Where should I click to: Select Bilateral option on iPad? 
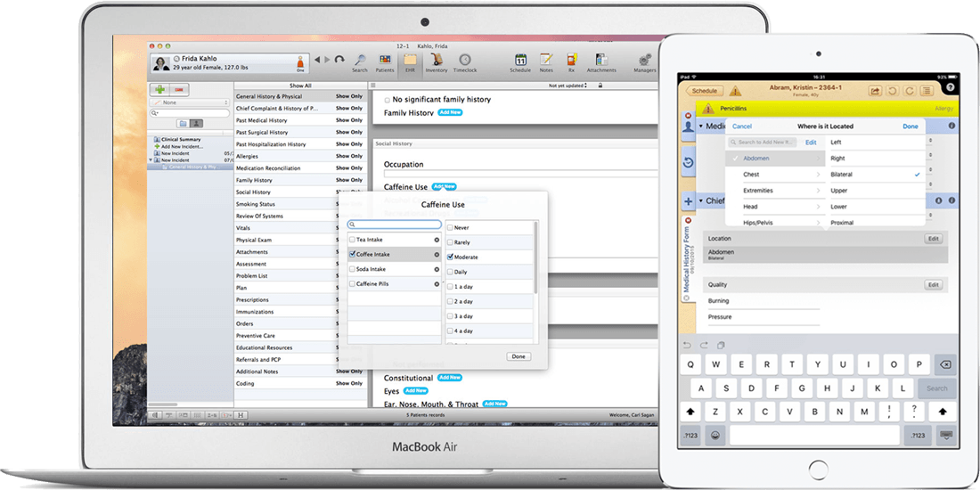[x=875, y=175]
